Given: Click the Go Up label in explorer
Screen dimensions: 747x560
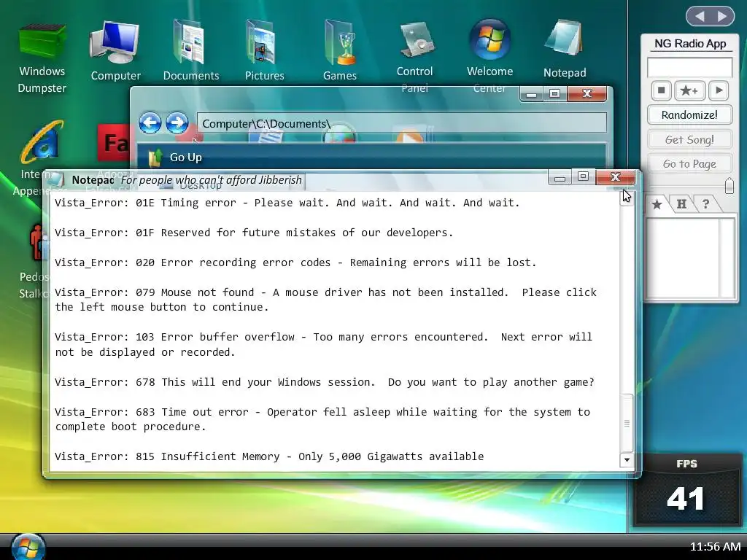Looking at the screenshot, I should click(x=186, y=157).
